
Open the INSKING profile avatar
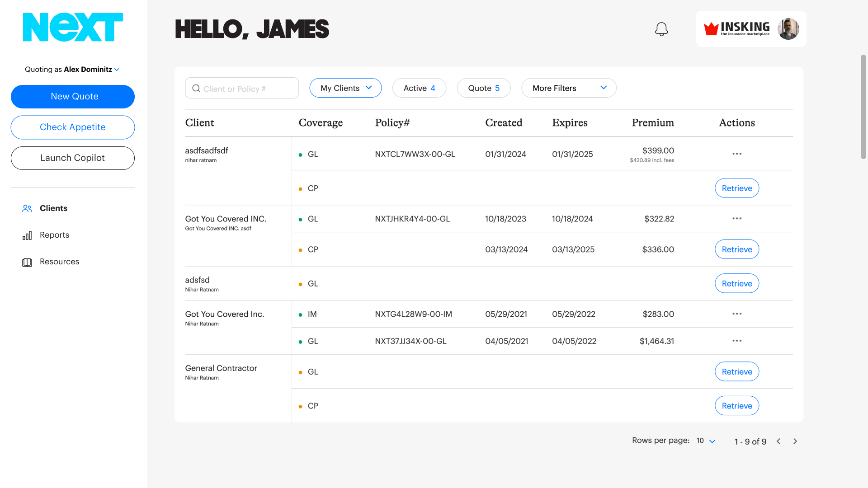(x=788, y=29)
